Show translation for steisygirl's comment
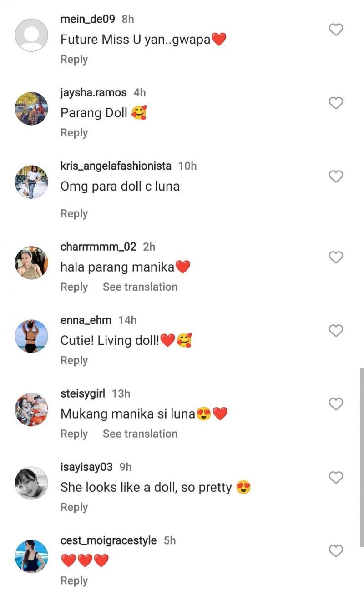 click(140, 434)
